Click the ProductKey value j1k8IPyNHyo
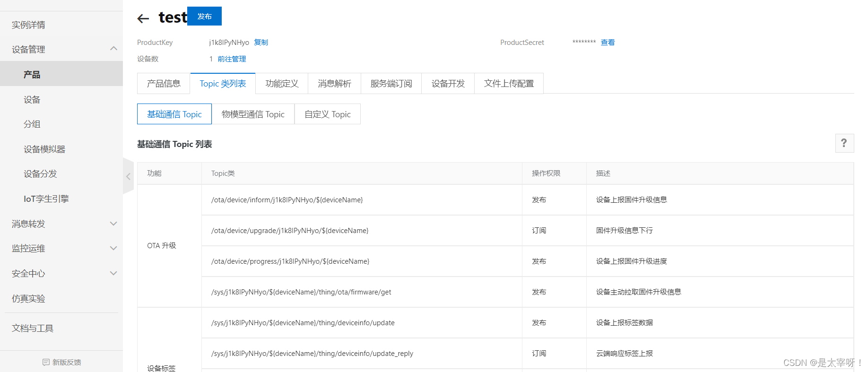Viewport: 868px width, 372px height. tap(229, 42)
